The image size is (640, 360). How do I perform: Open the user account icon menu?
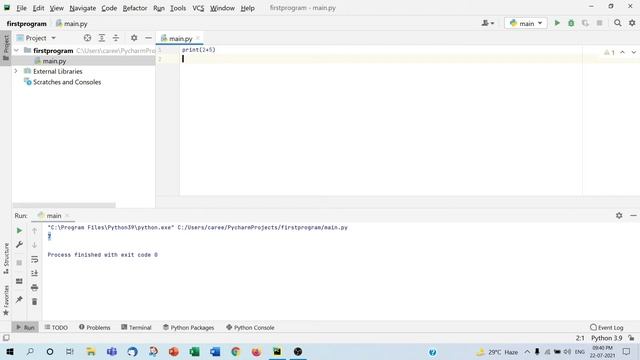click(487, 23)
